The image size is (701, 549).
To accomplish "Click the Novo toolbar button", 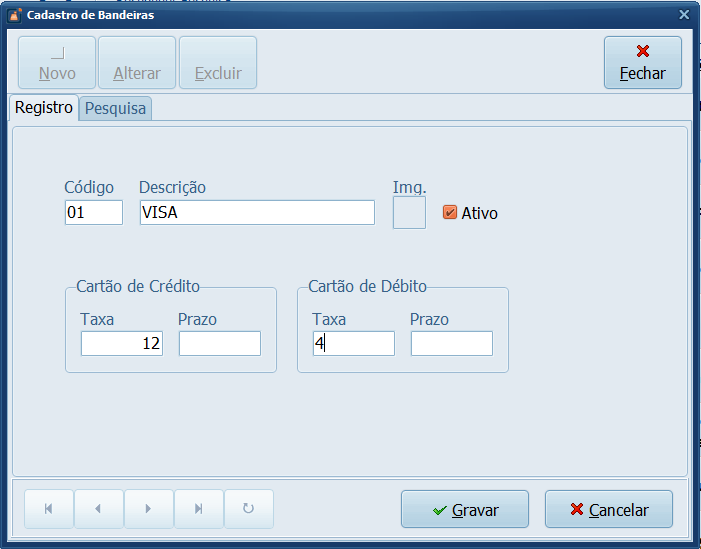I will [57, 63].
